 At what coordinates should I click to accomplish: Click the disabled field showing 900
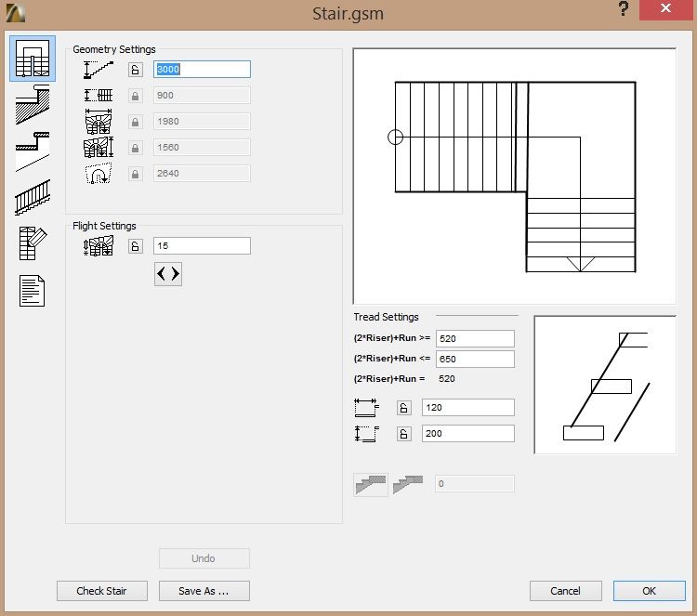(x=202, y=95)
